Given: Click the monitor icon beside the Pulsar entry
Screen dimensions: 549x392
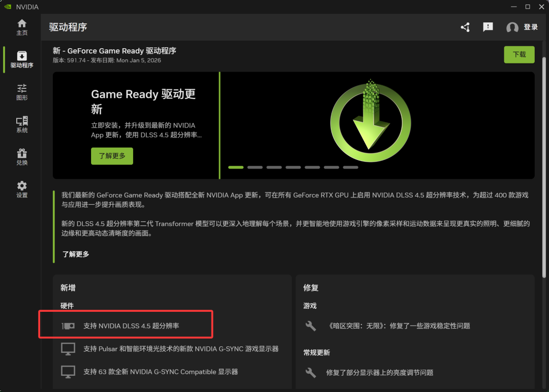Looking at the screenshot, I should coord(68,349).
